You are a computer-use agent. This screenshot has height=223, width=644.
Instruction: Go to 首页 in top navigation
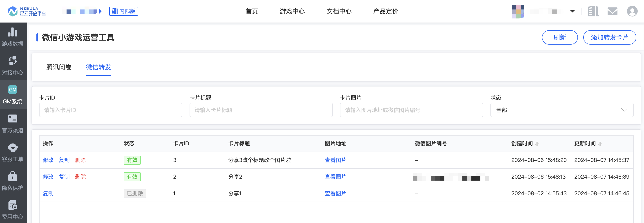252,11
